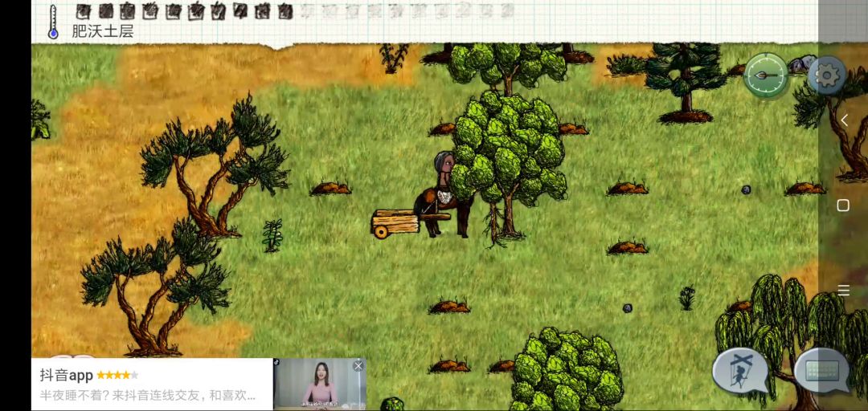This screenshot has height=411, width=868.
Task: Close the Douyin ad with X
Action: pyautogui.click(x=358, y=365)
